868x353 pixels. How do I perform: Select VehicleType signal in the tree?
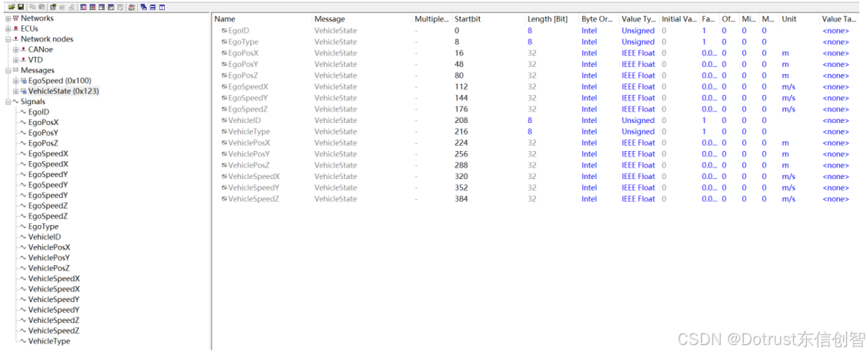coord(49,341)
